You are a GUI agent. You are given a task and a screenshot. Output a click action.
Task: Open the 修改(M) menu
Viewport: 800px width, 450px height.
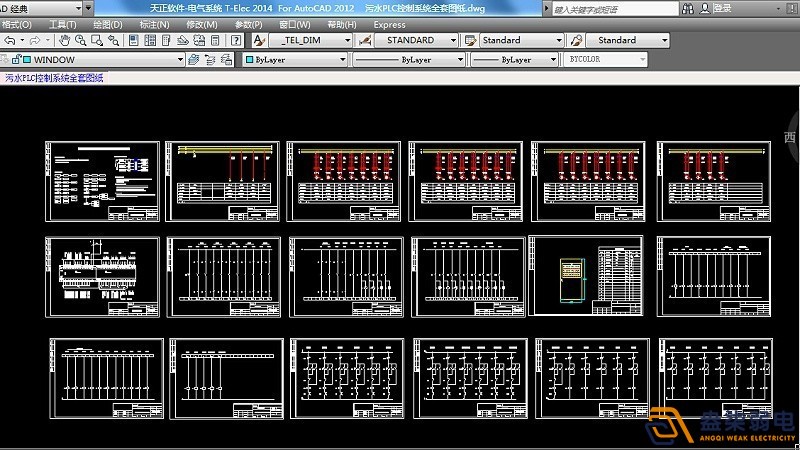[x=201, y=24]
